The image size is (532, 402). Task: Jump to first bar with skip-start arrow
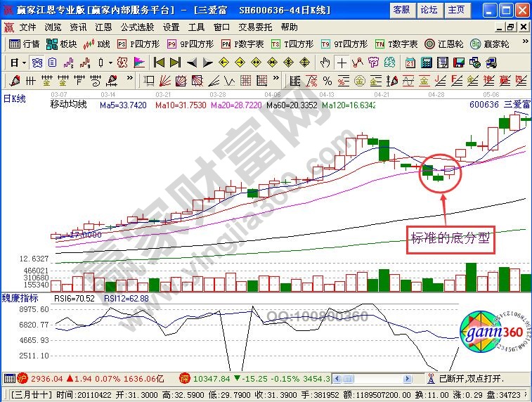(157, 63)
